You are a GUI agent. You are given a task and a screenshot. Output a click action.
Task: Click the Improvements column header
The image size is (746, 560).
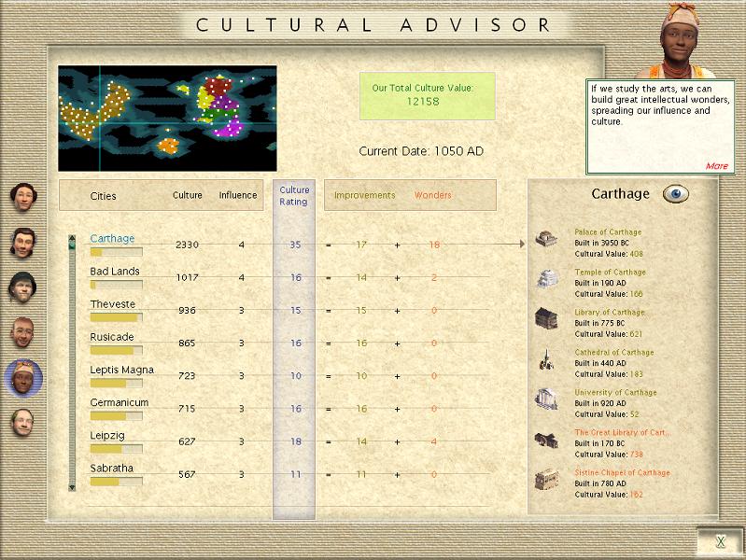(364, 195)
